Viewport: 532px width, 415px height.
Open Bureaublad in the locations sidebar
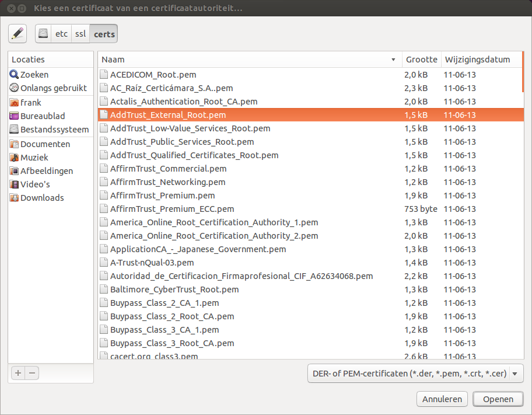(43, 116)
